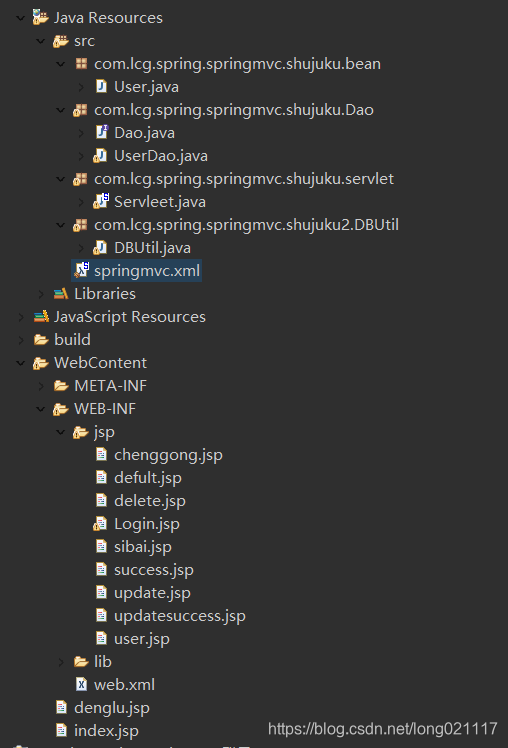This screenshot has width=508, height=748.
Task: Collapse the shujuku.Dao package
Action: point(61,110)
